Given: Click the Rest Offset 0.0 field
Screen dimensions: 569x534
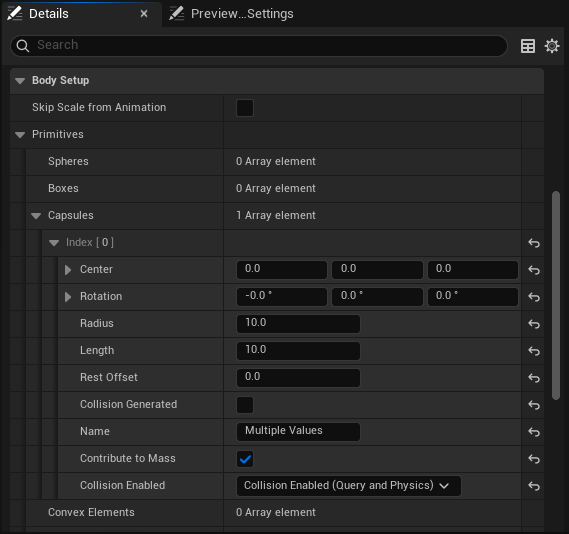Looking at the screenshot, I should (x=298, y=378).
